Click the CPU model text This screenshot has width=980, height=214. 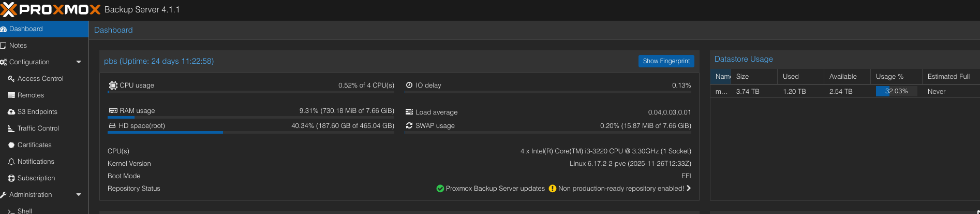[x=606, y=151]
